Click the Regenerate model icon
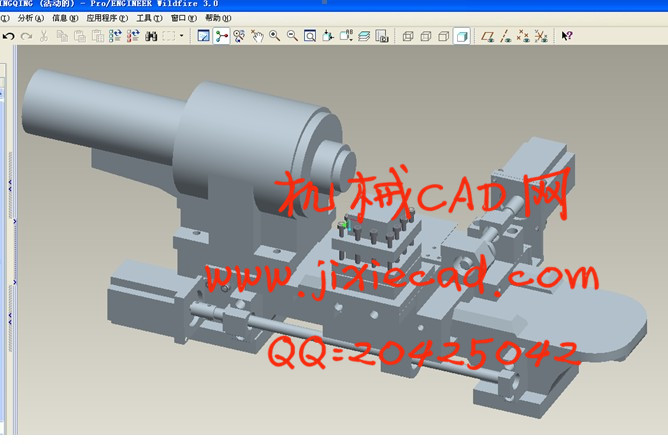 coord(115,36)
